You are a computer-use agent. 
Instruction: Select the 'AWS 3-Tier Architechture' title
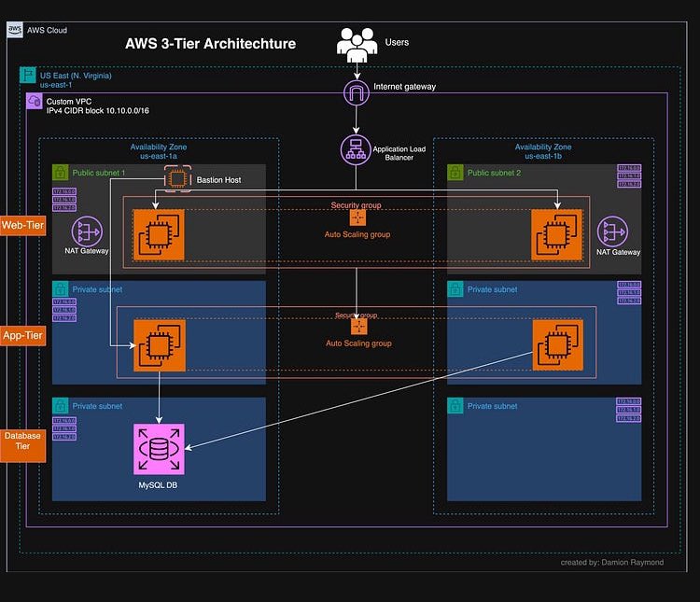pos(210,43)
